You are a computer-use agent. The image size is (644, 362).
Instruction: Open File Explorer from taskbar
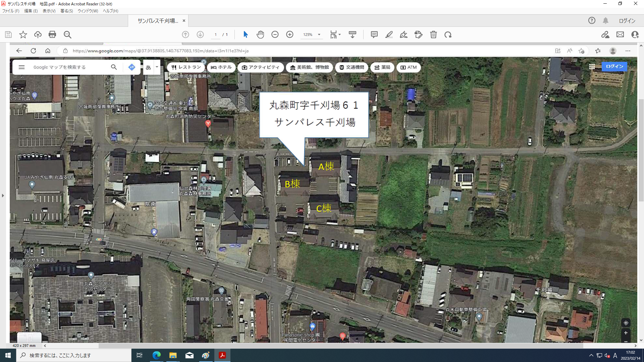coord(173,355)
